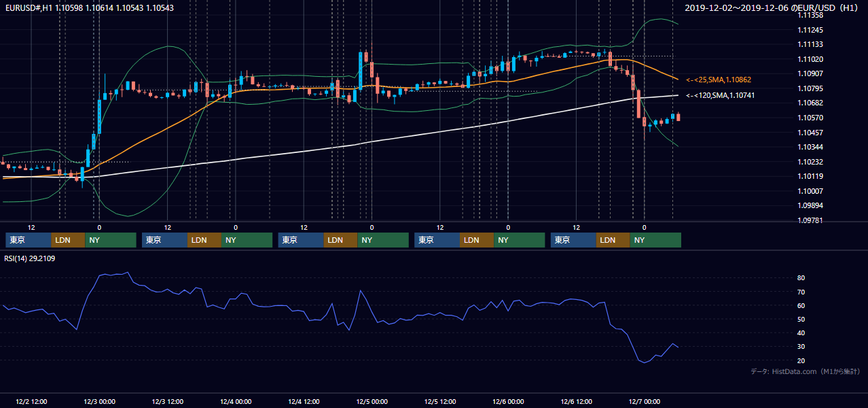Click RSI scale value 80
Image resolution: width=868 pixels, height=408 pixels.
(801, 278)
